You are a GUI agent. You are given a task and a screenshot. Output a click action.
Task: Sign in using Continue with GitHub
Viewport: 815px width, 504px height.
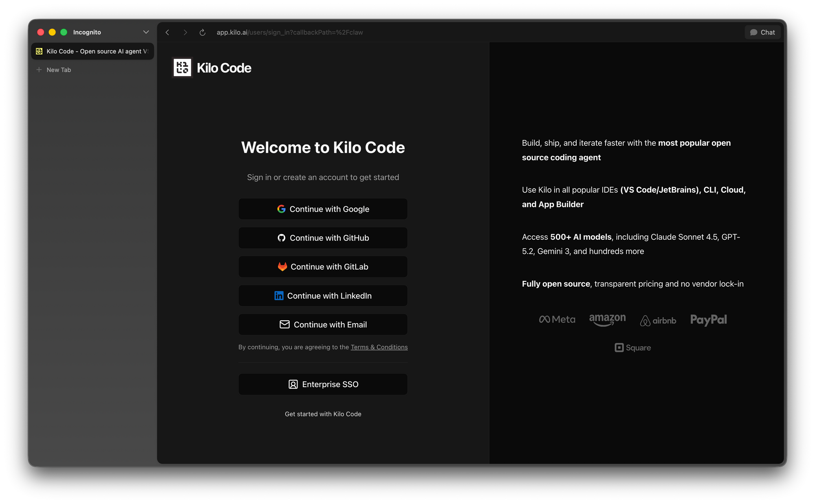[323, 238]
